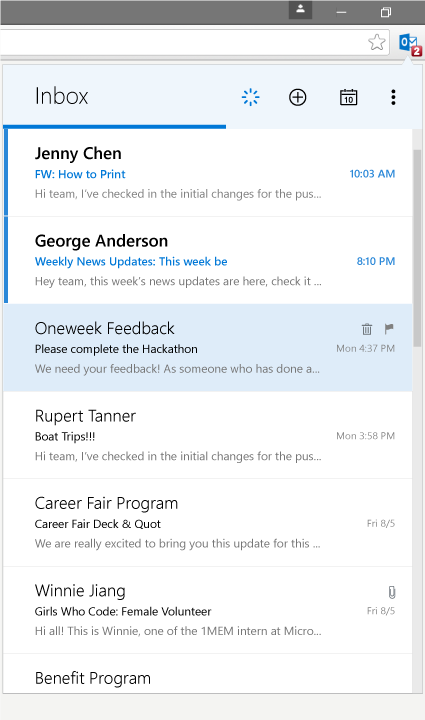425x720 pixels.
Task: Open the Jenny Chen email
Action: coord(208,173)
